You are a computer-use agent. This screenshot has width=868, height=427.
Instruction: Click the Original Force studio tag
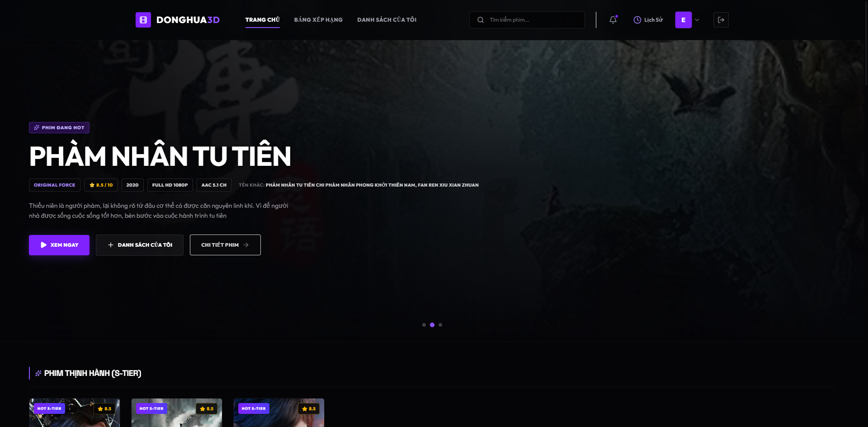coord(55,185)
